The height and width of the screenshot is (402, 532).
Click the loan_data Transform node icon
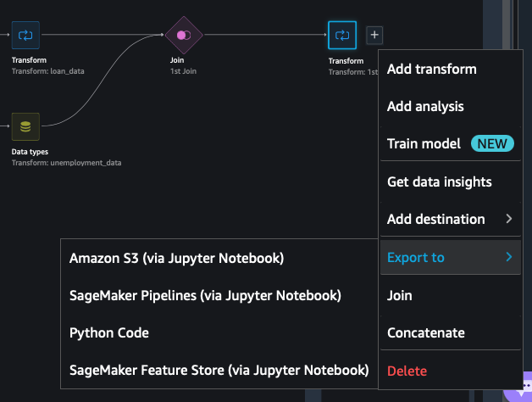(x=25, y=36)
